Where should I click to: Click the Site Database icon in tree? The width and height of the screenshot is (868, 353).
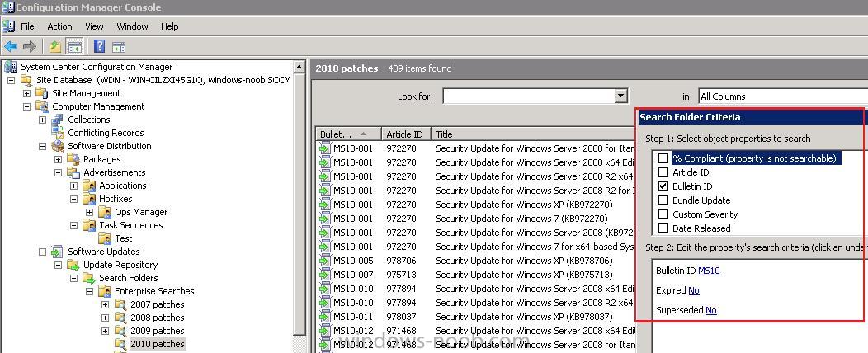(26, 80)
